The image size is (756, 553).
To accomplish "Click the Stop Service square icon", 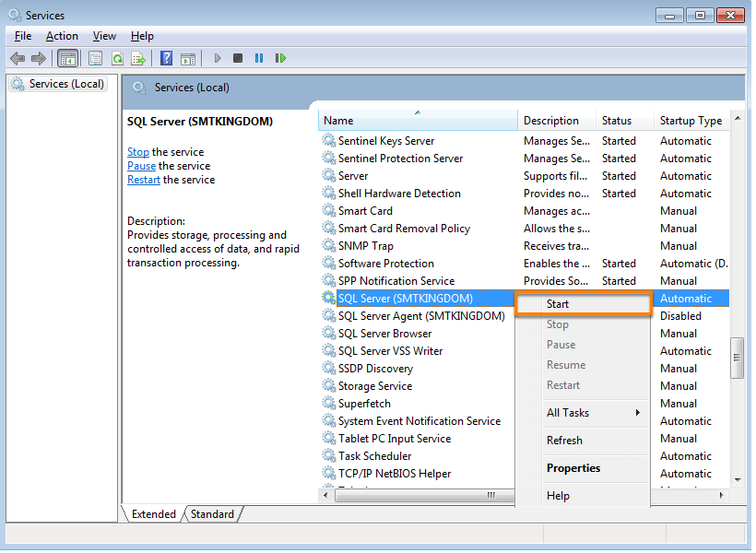I will pos(238,59).
